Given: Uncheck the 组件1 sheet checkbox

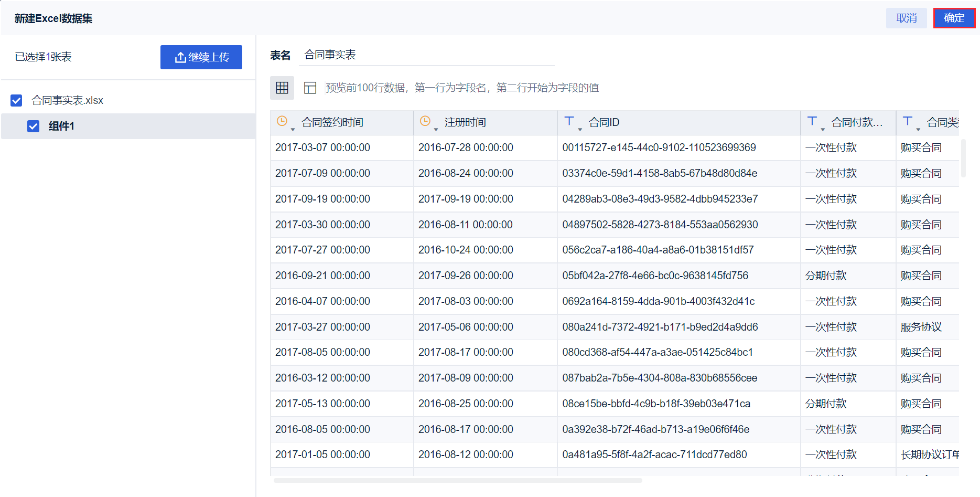Looking at the screenshot, I should pos(33,126).
